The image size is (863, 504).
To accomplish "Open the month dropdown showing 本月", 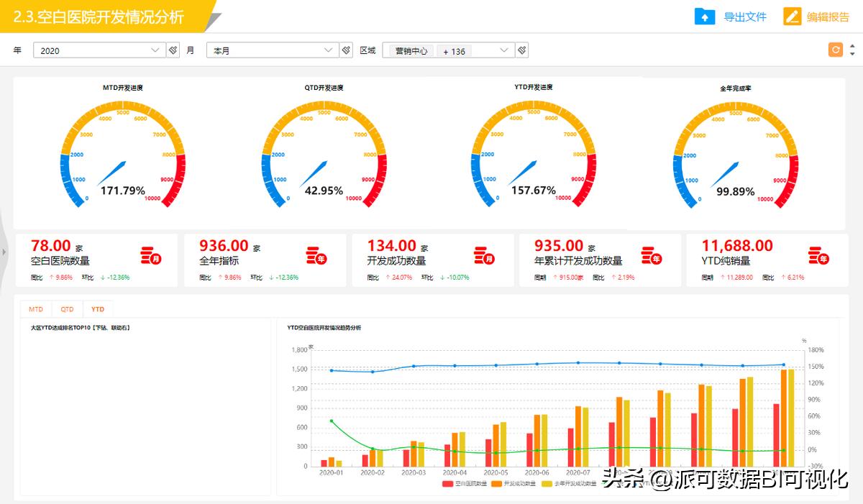I will click(272, 50).
